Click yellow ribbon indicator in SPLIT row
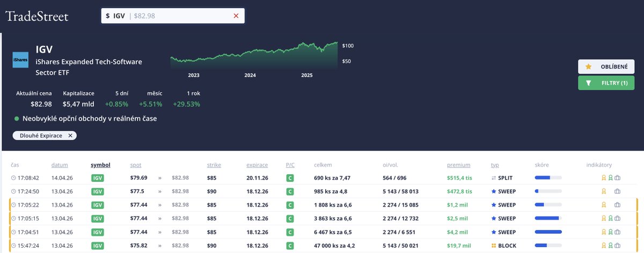 (603, 177)
